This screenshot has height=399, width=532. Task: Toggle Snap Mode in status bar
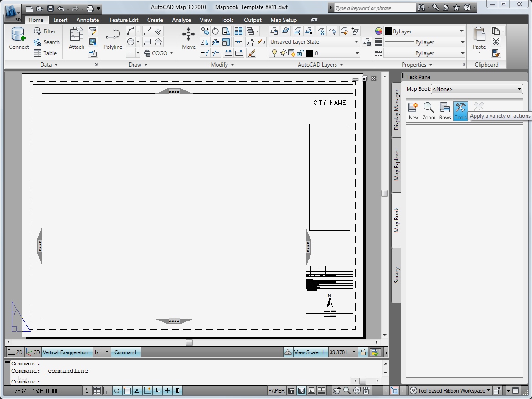click(x=87, y=390)
